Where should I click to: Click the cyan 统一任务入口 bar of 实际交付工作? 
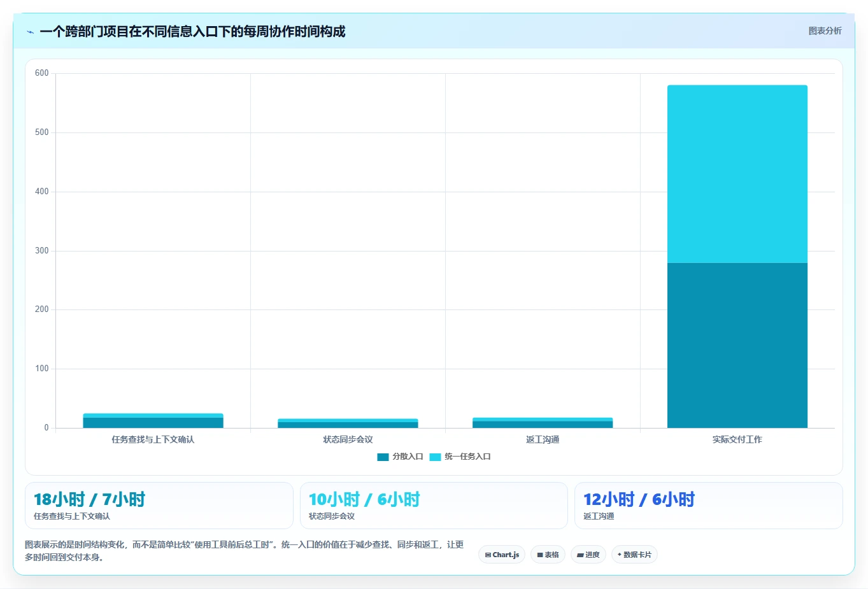pos(737,174)
